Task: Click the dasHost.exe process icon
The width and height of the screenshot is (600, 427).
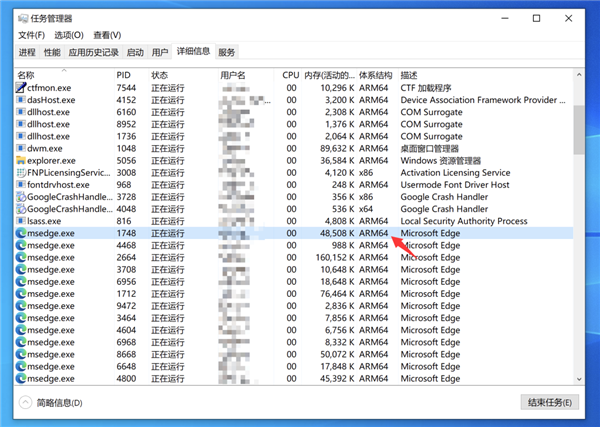Action: 21,100
